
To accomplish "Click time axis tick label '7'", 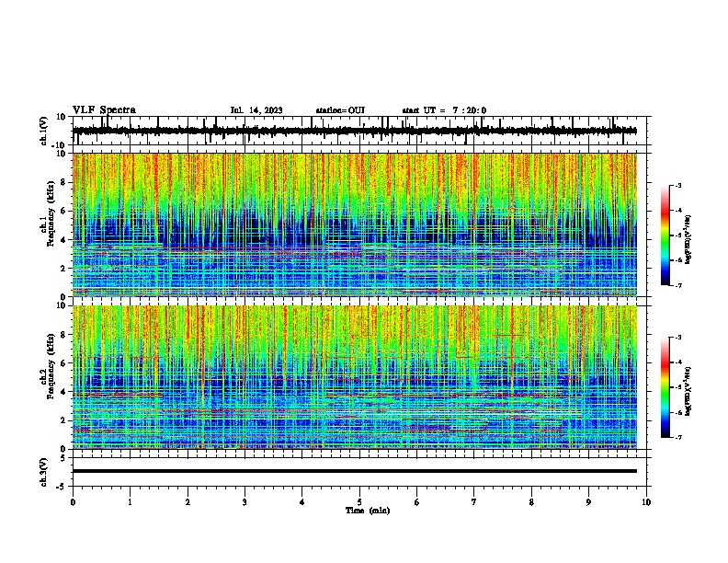I will tap(474, 502).
